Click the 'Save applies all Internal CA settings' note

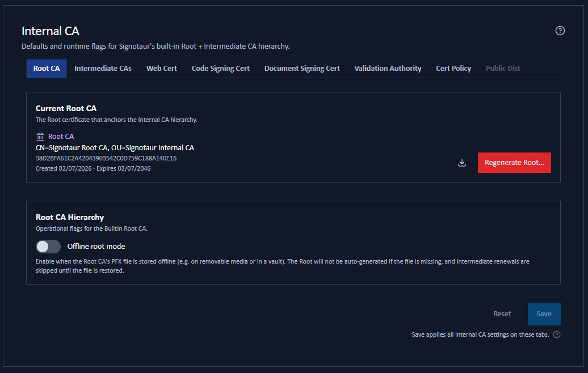coord(480,334)
